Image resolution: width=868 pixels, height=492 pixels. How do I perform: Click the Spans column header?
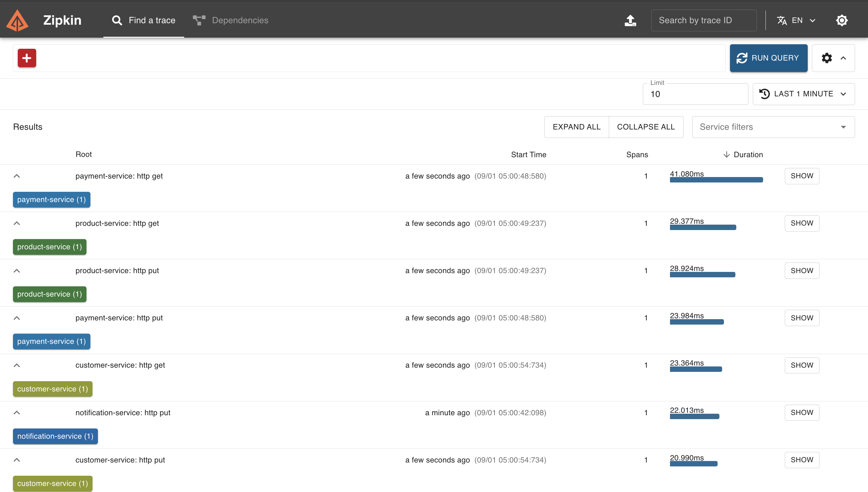click(637, 155)
